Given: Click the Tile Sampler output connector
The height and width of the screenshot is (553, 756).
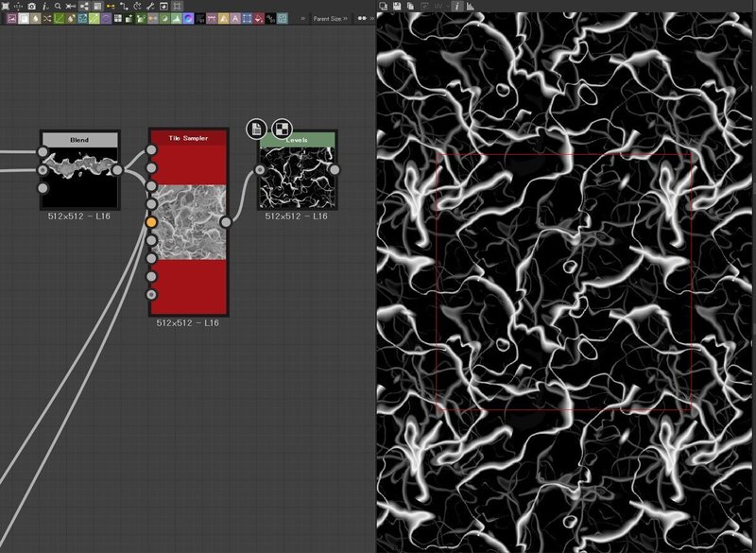Looking at the screenshot, I should pos(226,222).
